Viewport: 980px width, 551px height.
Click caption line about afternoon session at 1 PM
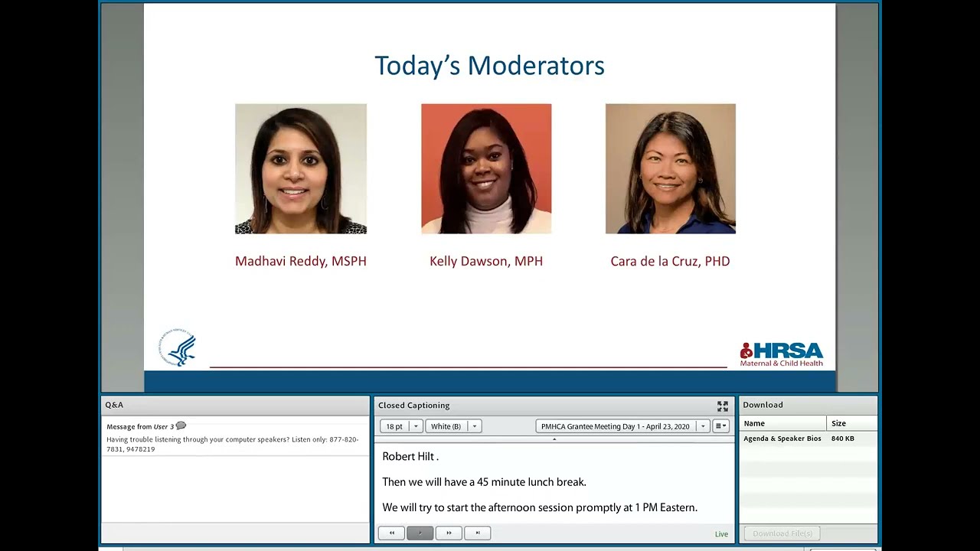pos(540,507)
